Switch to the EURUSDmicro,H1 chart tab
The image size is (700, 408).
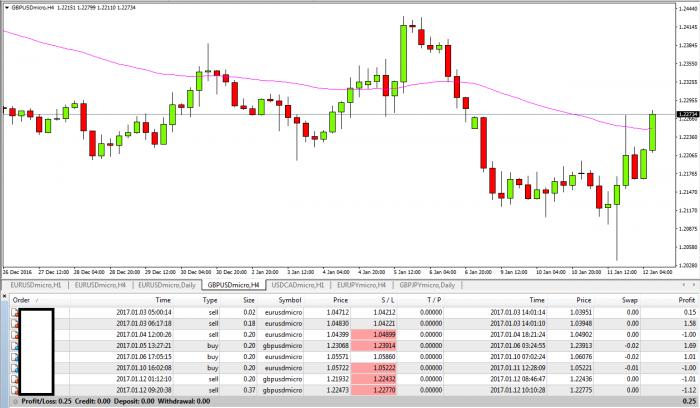coord(35,285)
